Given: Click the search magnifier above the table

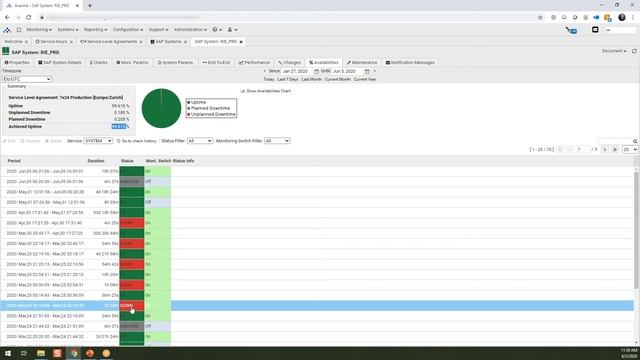Looking at the screenshot, I should click(635, 141).
